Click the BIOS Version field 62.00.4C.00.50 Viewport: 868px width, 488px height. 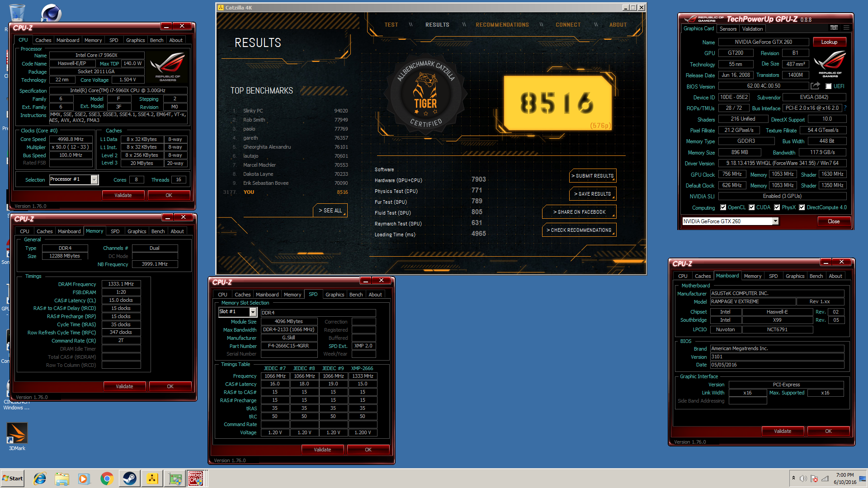pos(764,86)
